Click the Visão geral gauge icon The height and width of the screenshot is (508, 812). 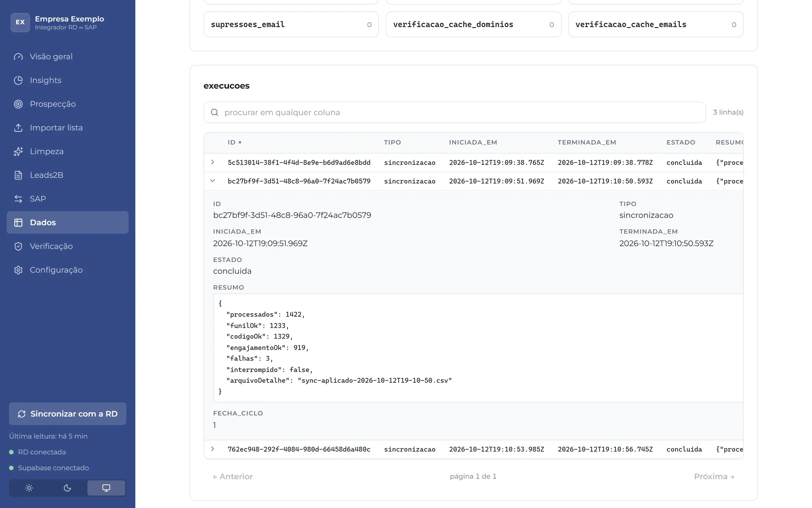18,57
